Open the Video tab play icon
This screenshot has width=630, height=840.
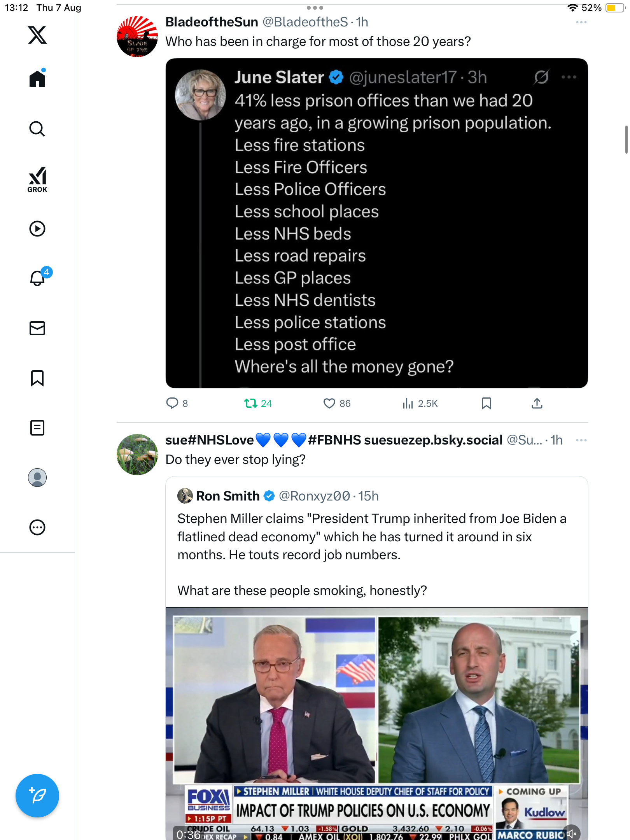coord(37,229)
